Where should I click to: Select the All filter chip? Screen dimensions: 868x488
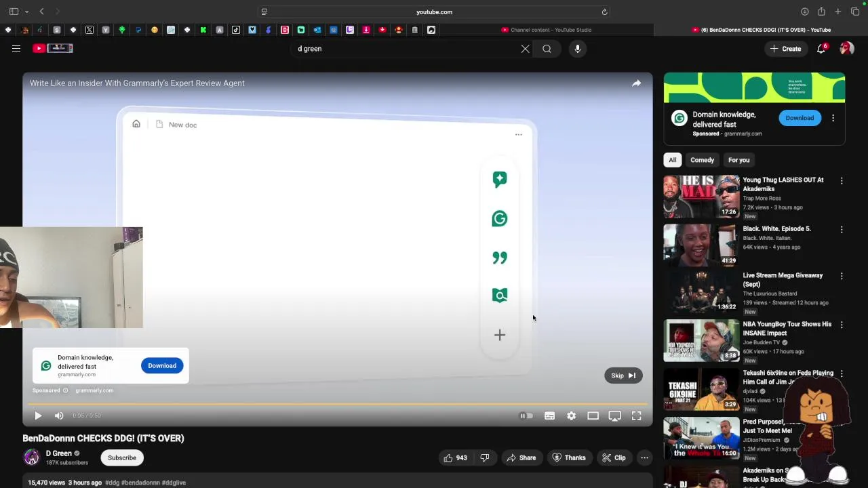point(672,160)
